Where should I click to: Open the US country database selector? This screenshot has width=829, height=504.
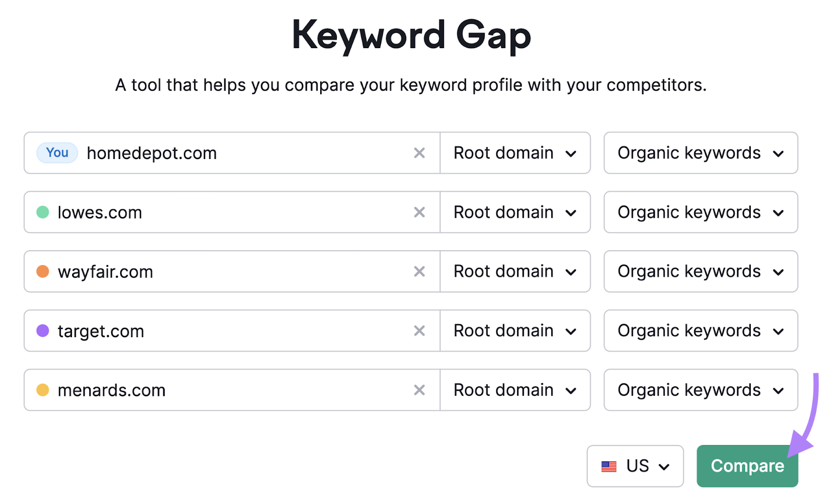(x=635, y=466)
